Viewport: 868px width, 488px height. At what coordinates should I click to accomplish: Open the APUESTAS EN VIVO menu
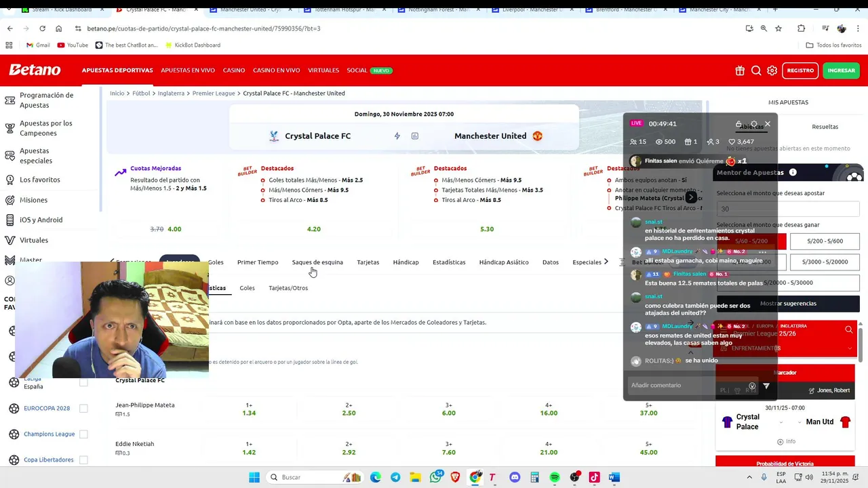tap(188, 70)
